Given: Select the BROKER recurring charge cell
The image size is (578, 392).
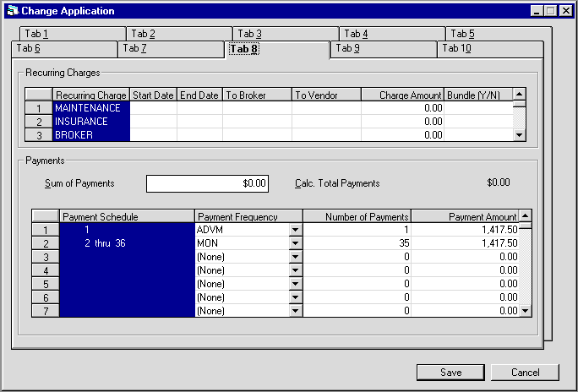Looking at the screenshot, I should pyautogui.click(x=91, y=135).
